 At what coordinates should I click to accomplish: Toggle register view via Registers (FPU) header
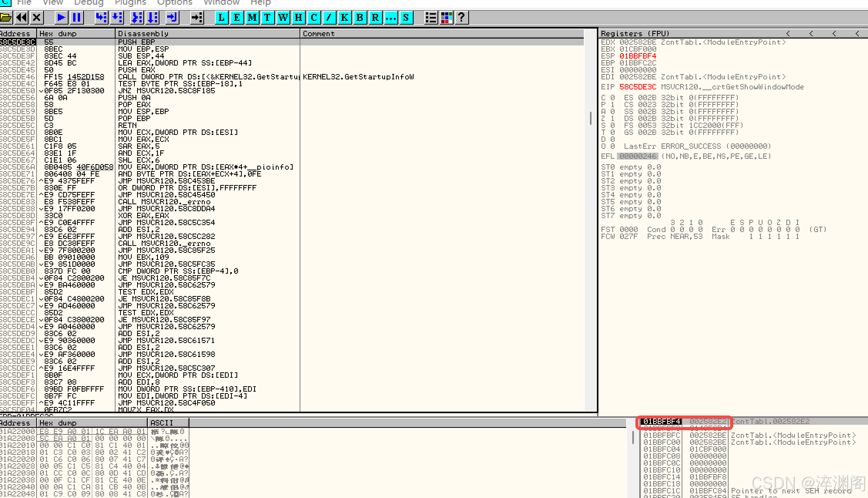(x=635, y=34)
